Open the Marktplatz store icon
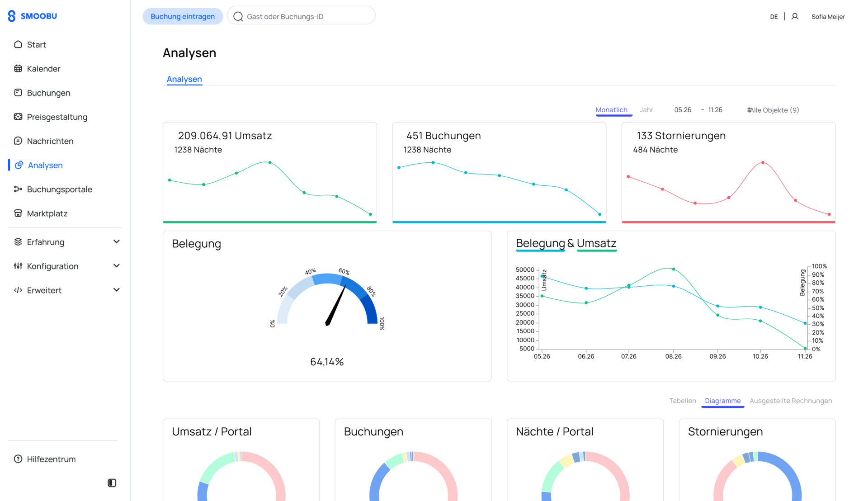868x501 pixels. (x=18, y=213)
